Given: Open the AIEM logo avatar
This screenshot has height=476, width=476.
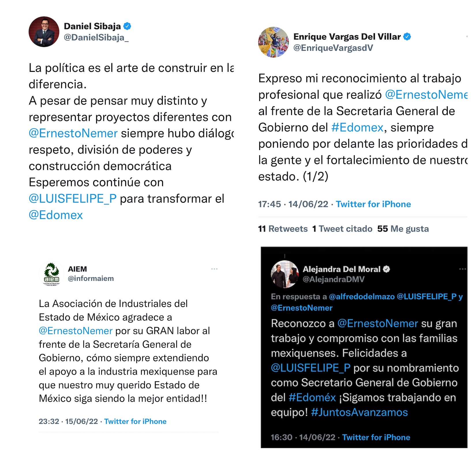Looking at the screenshot, I should coord(51,274).
